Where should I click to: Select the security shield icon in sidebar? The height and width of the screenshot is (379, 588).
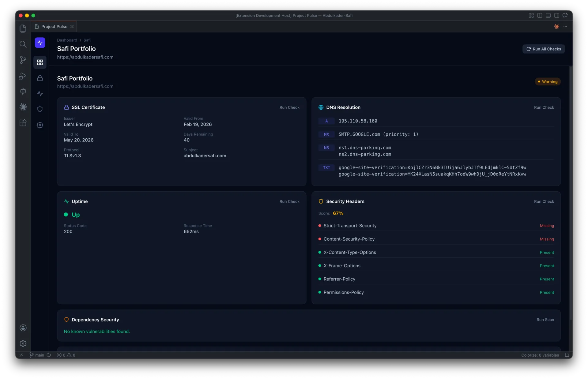coord(40,109)
